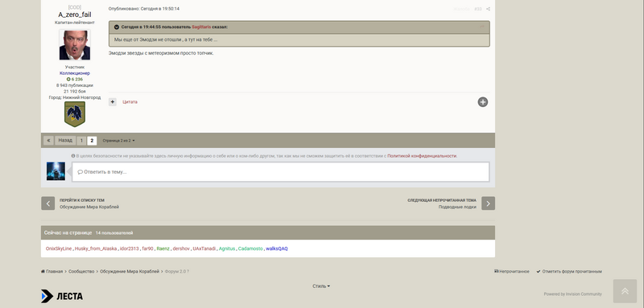Open the Стиль dropdown in the footer
Image resolution: width=644 pixels, height=308 pixels.
(321, 286)
